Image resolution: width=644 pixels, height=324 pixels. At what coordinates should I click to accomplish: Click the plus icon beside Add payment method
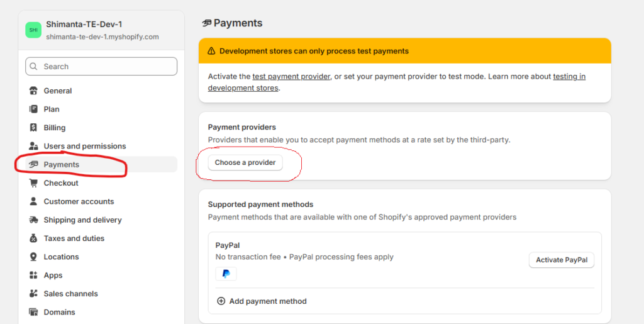[221, 301]
